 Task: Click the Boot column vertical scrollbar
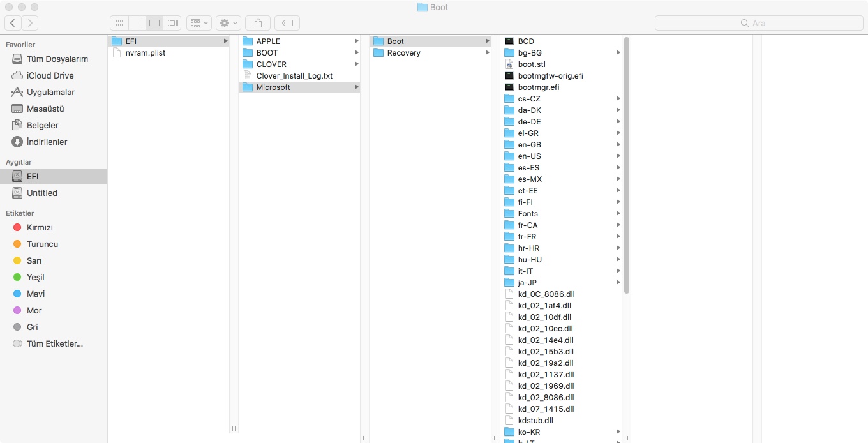click(x=626, y=165)
